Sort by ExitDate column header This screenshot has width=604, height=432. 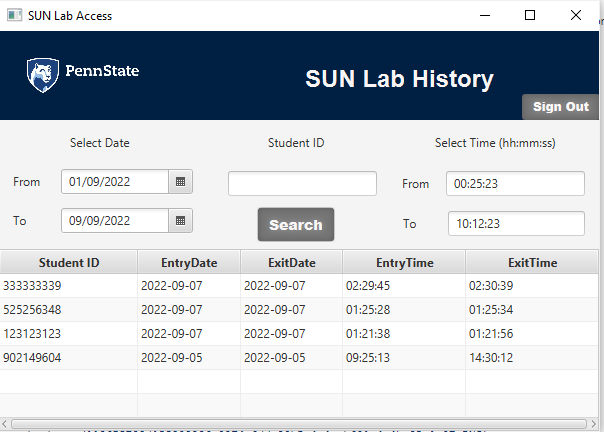(x=292, y=262)
